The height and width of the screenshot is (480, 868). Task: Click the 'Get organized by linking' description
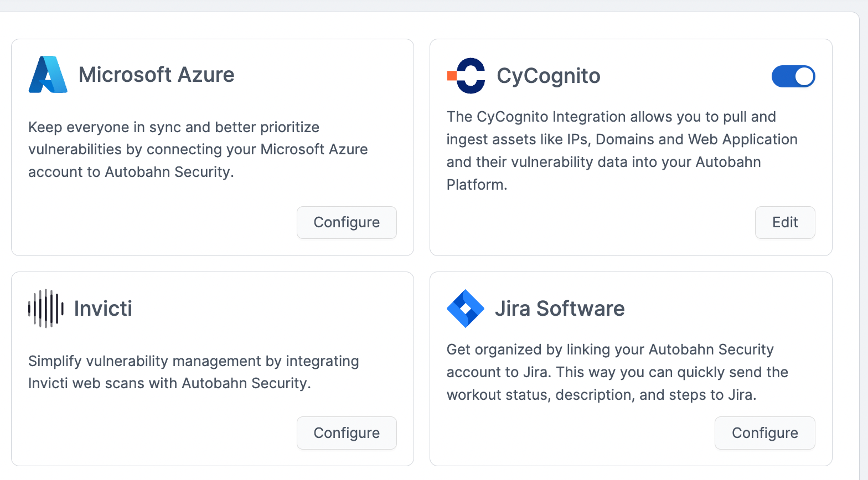617,372
